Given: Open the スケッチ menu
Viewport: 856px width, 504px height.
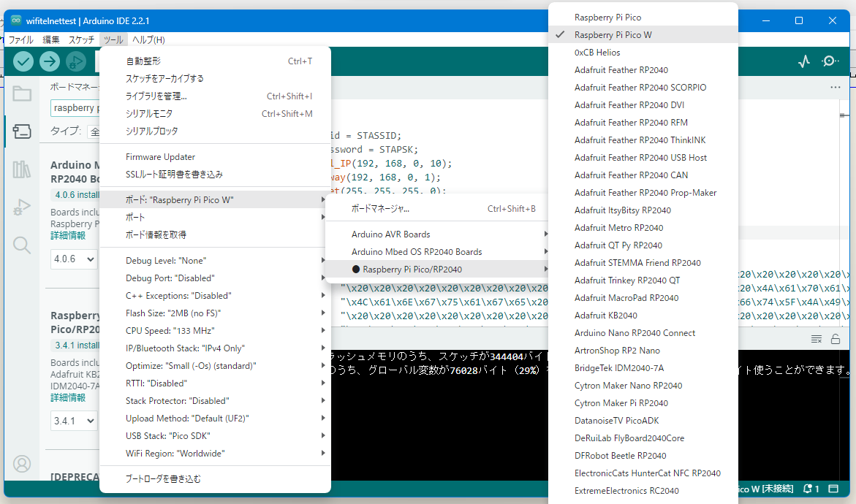Looking at the screenshot, I should (81, 40).
